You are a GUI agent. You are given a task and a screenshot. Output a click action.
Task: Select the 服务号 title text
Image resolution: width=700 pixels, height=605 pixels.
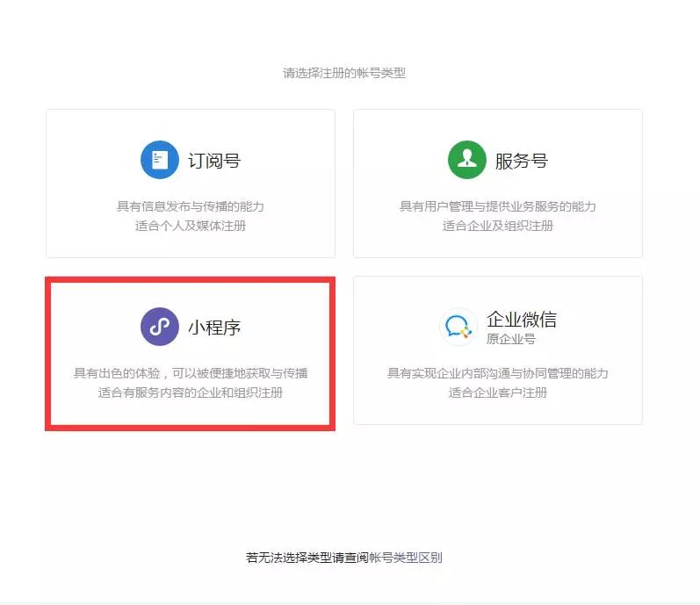(522, 161)
